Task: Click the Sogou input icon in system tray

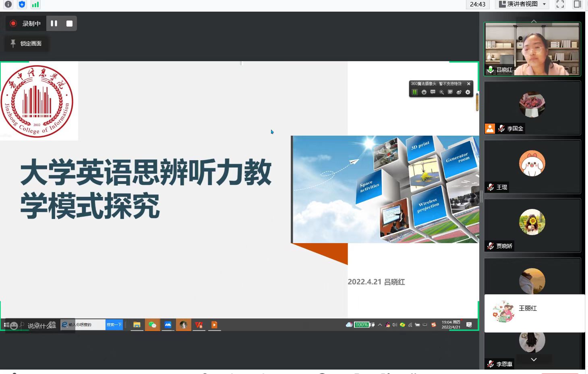Action: coord(433,325)
